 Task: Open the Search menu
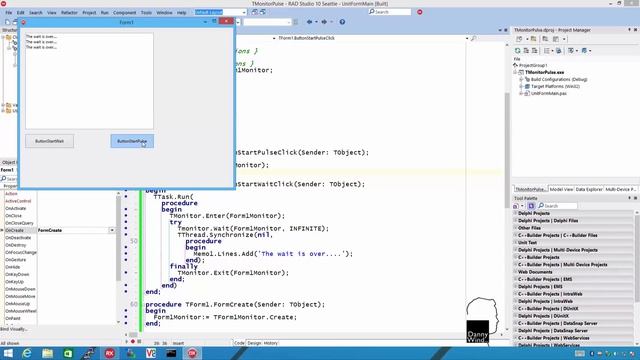click(x=36, y=13)
